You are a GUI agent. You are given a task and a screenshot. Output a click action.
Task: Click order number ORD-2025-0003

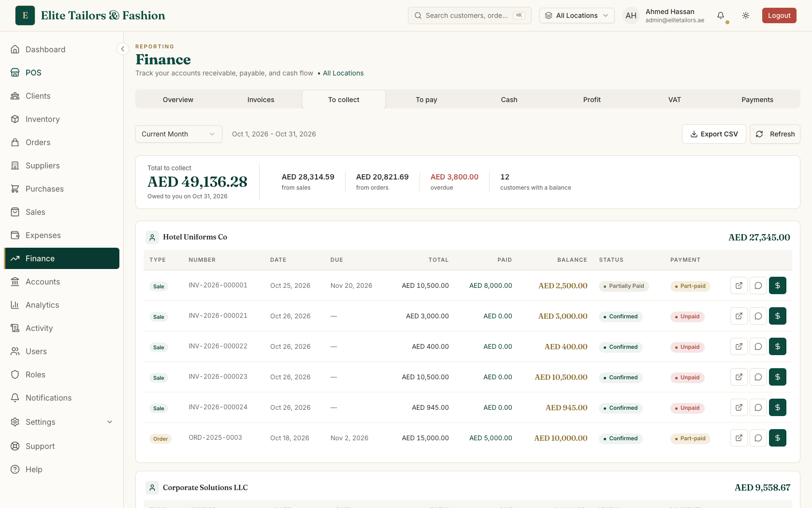click(x=215, y=437)
